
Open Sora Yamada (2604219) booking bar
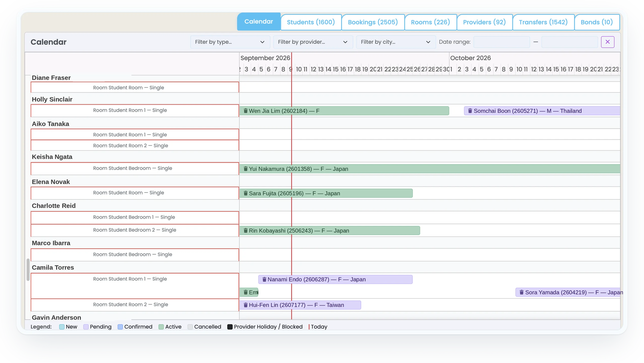[568, 292]
